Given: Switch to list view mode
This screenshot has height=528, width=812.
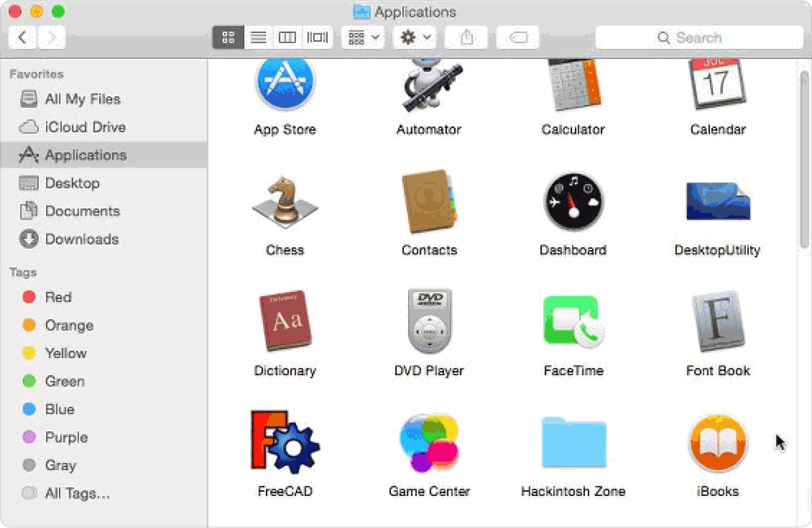Looking at the screenshot, I should click(x=258, y=37).
